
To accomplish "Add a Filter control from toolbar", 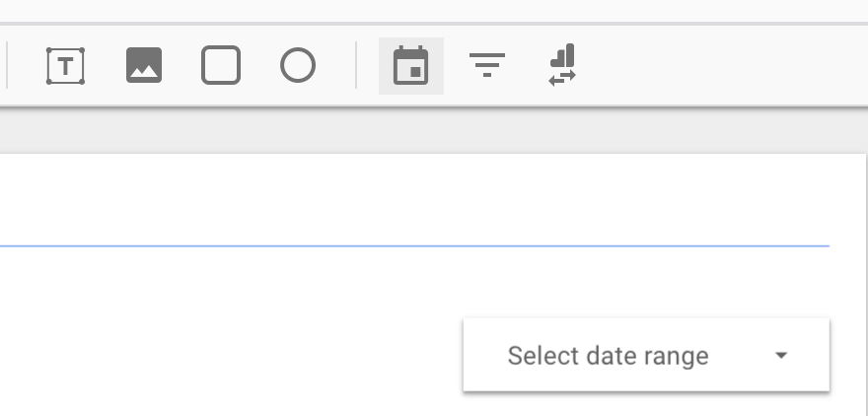I will tap(487, 65).
